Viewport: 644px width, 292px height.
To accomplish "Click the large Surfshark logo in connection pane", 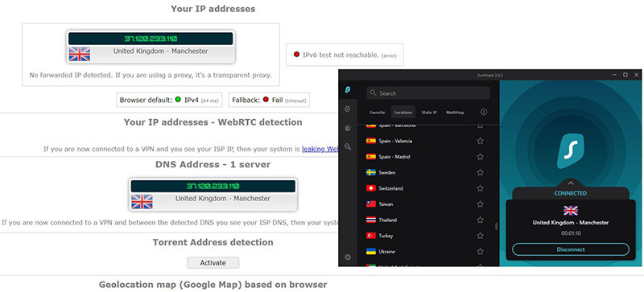I will pos(571,151).
